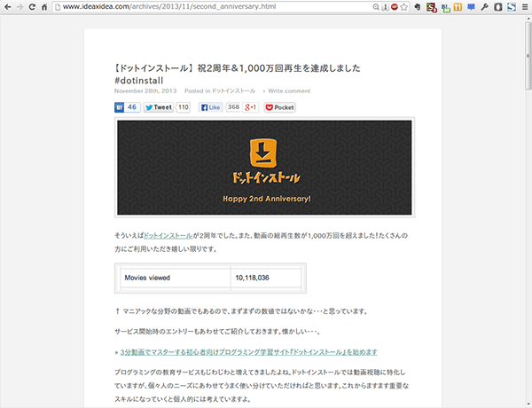The width and height of the screenshot is (532, 408).
Task: Save the article to Pocket
Action: coord(280,107)
